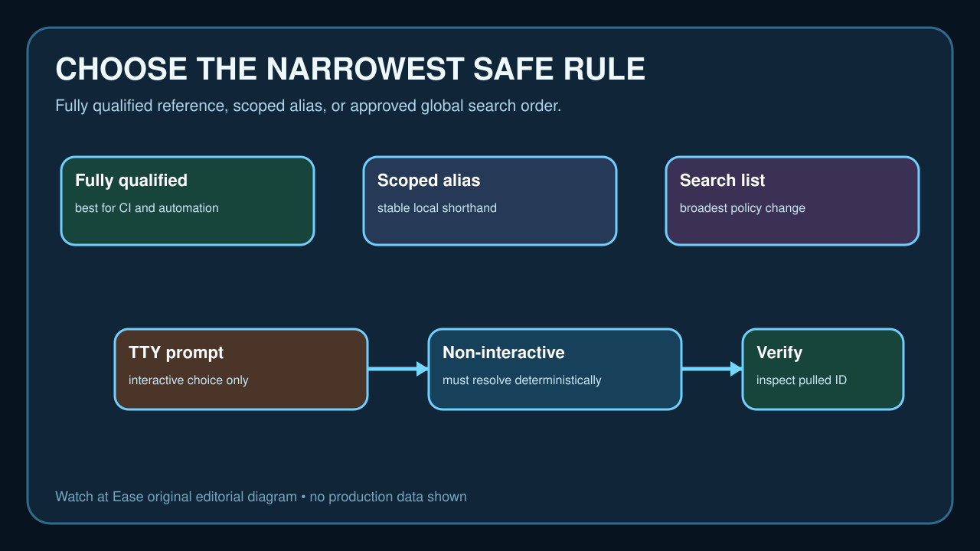Click the "TTY prompt" card title

[176, 353]
